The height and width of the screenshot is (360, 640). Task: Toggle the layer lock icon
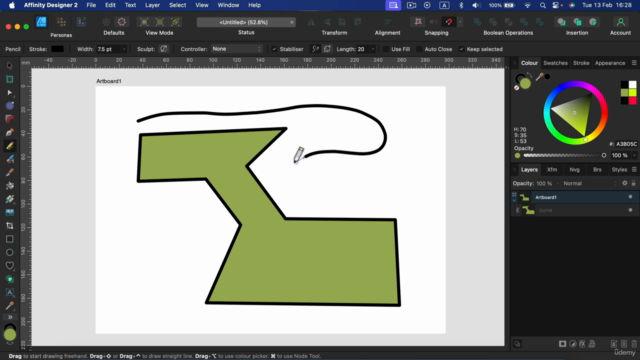pyautogui.click(x=633, y=184)
